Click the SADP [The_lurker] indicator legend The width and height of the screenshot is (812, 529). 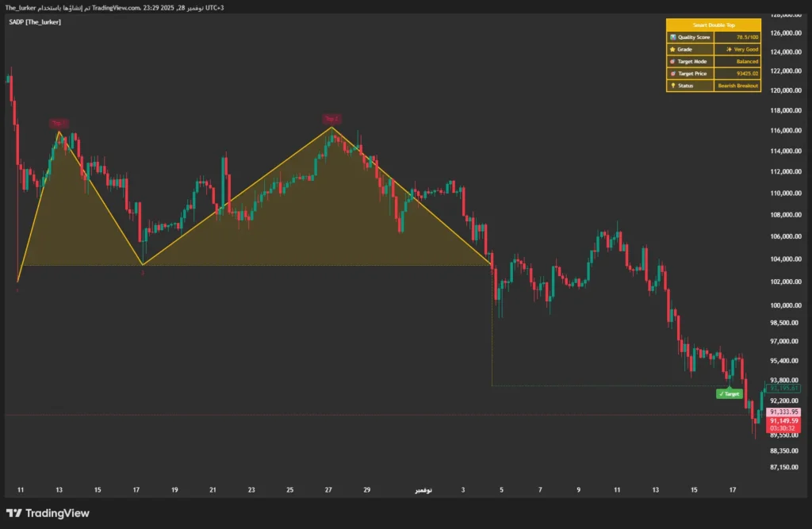(x=35, y=22)
